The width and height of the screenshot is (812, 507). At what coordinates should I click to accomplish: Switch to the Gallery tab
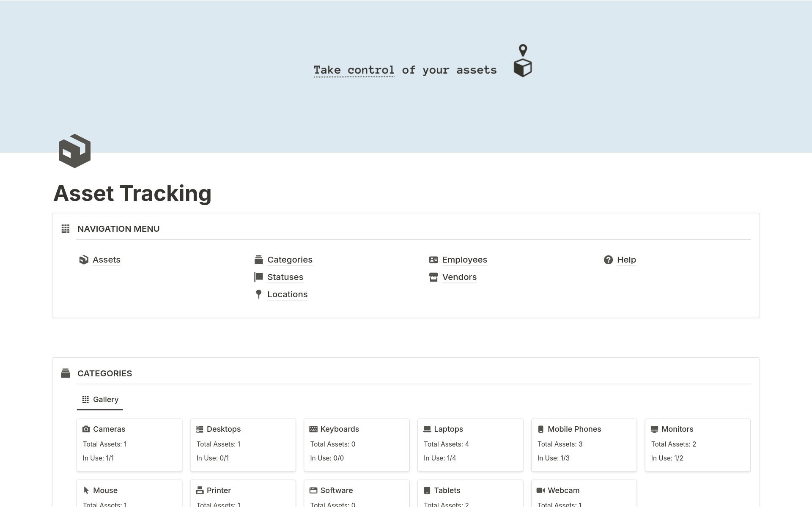click(100, 399)
